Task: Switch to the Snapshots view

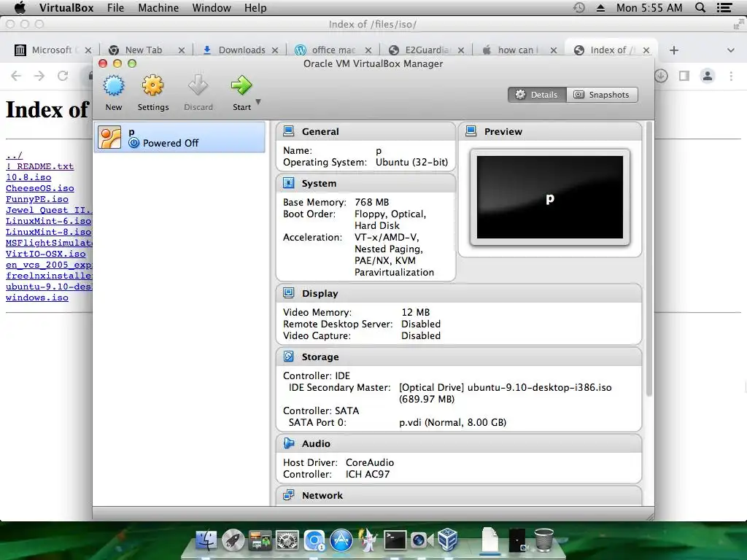Action: (602, 95)
